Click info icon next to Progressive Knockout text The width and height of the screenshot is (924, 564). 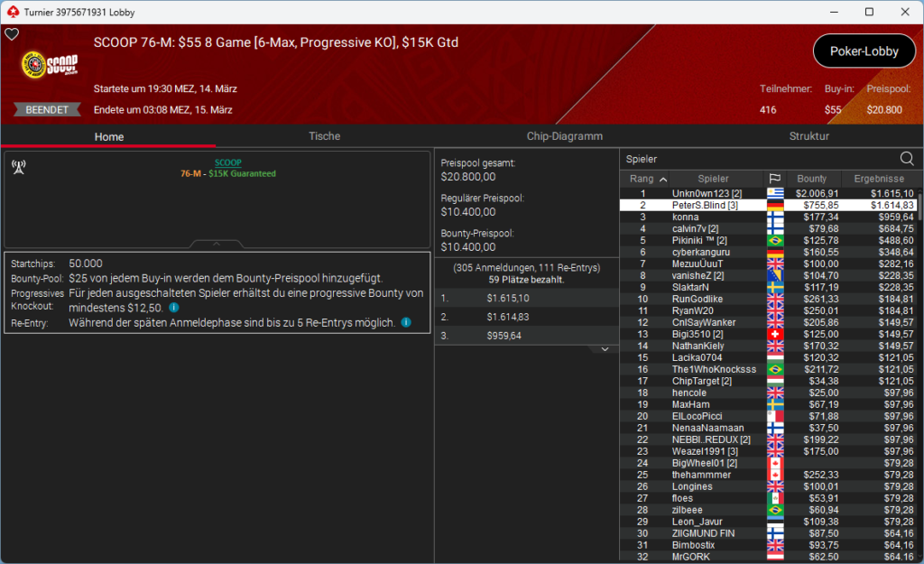(x=174, y=307)
